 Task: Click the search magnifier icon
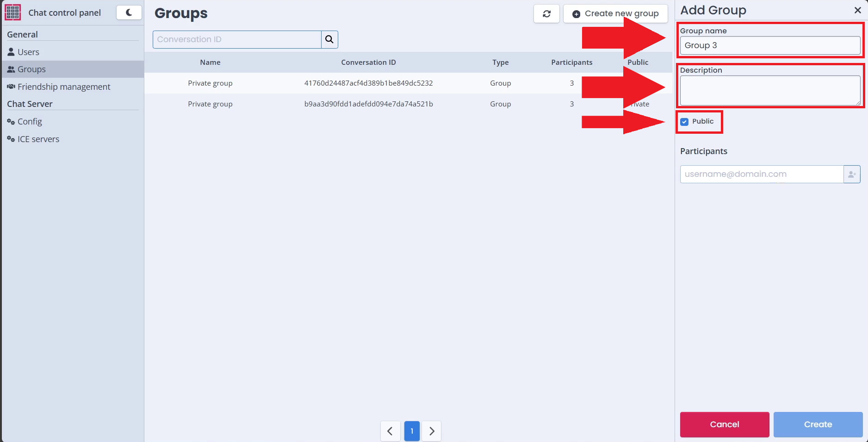tap(329, 39)
